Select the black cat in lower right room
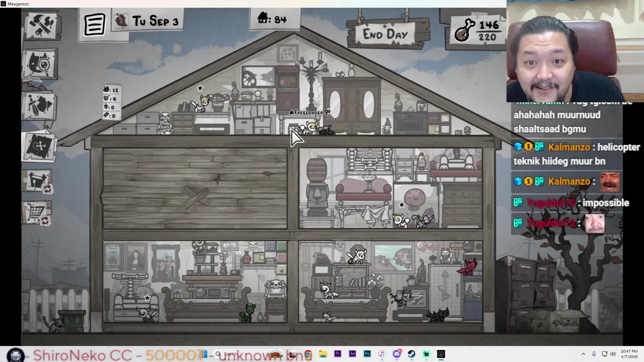 click(438, 315)
